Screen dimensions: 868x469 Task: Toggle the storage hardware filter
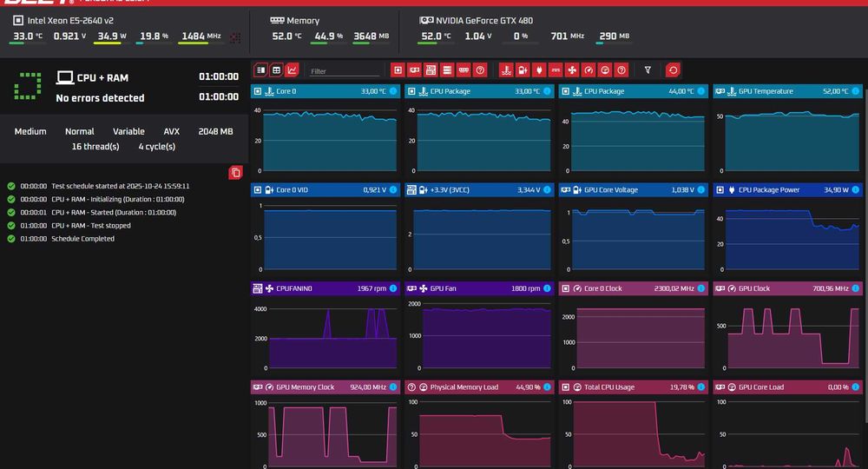(447, 70)
